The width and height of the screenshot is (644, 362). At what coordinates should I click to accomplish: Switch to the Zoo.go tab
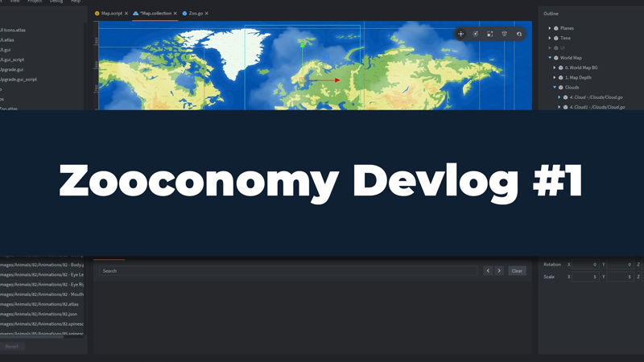(195, 14)
